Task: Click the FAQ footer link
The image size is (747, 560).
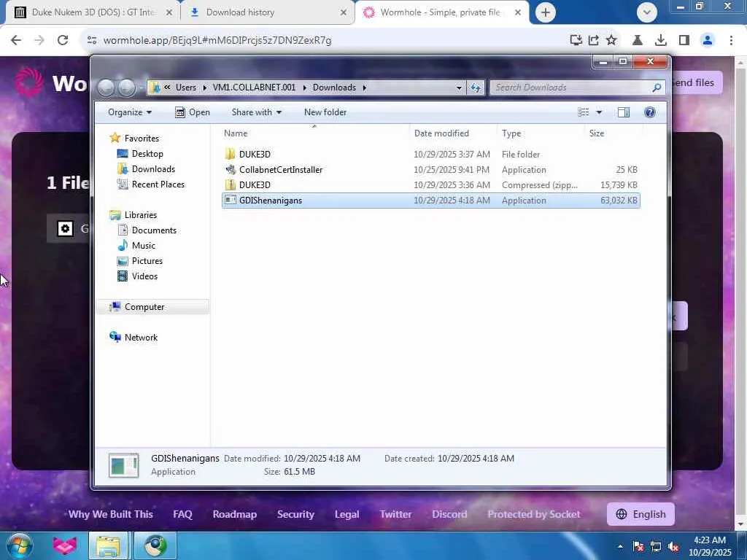Action: 182,514
